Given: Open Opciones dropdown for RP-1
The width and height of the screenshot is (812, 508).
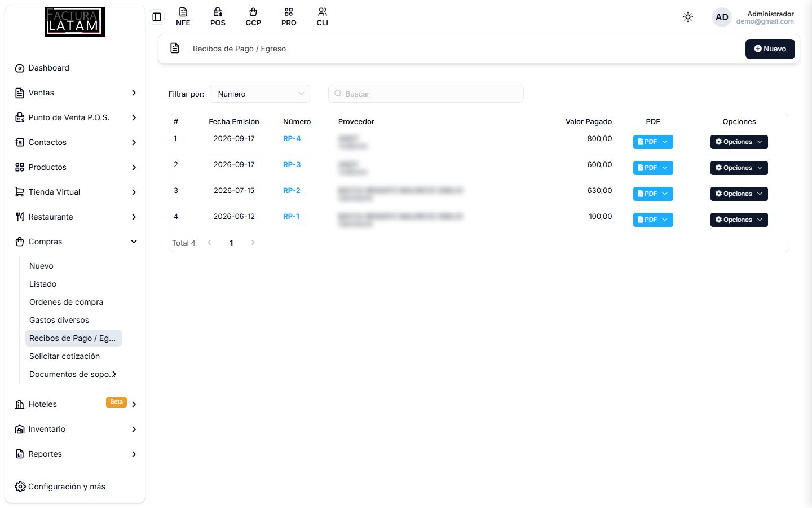Looking at the screenshot, I should (739, 220).
